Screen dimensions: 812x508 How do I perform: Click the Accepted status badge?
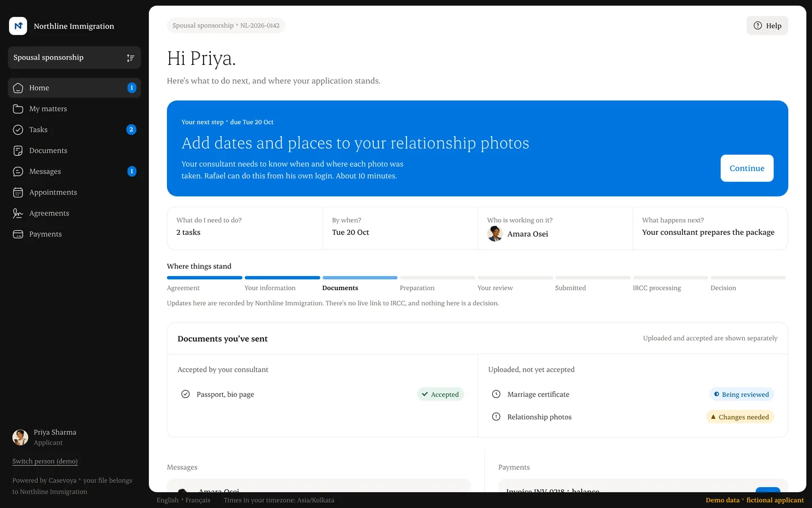click(440, 395)
